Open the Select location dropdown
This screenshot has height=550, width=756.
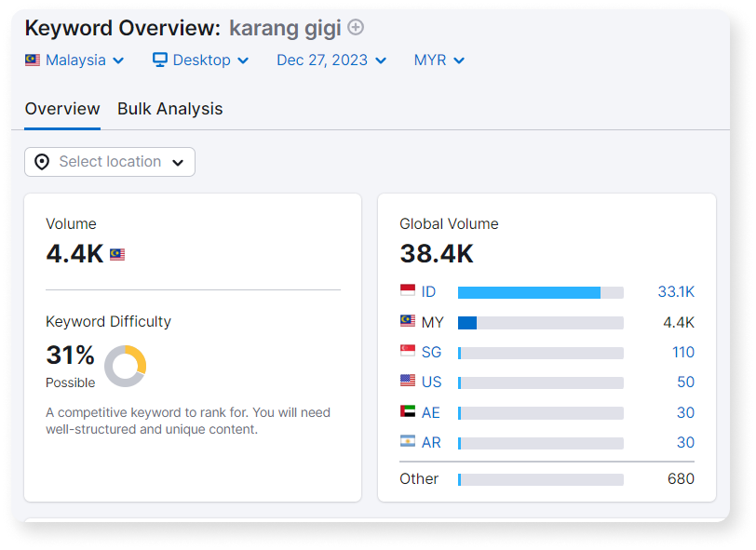pyautogui.click(x=109, y=161)
